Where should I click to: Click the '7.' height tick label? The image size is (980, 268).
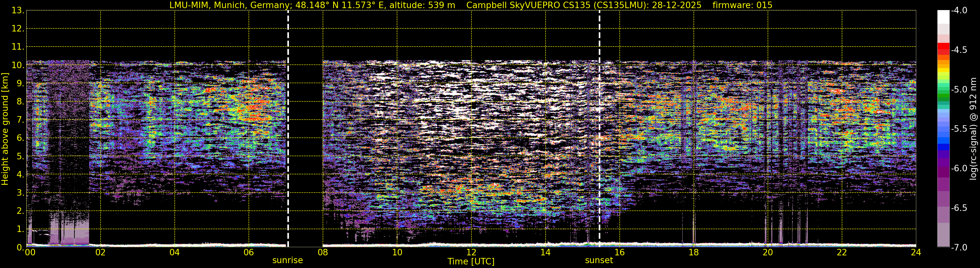click(x=20, y=120)
